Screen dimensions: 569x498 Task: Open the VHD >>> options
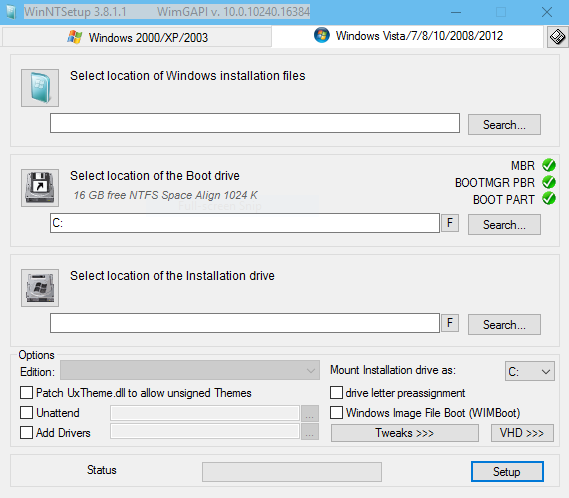pos(522,433)
